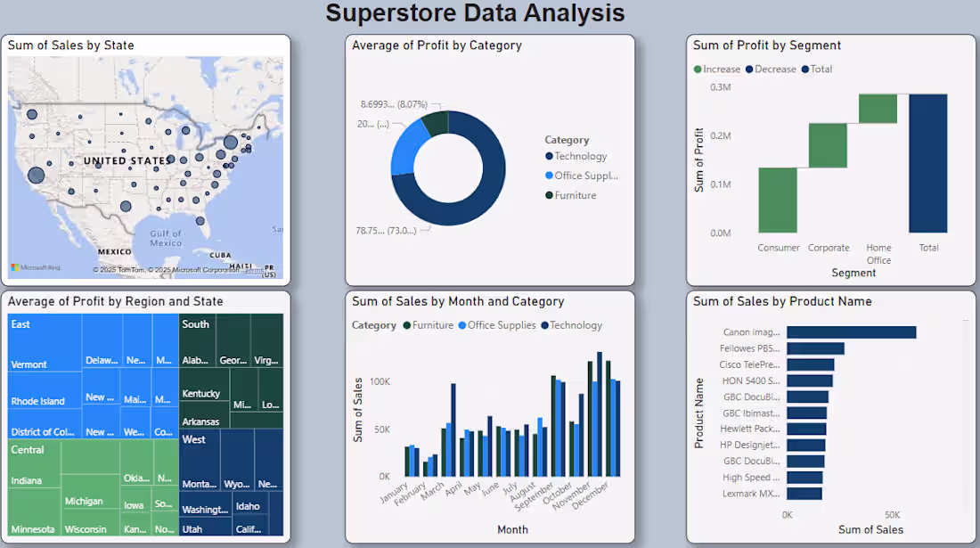Click the High Speed ... product label
The image size is (980, 548).
point(751,478)
